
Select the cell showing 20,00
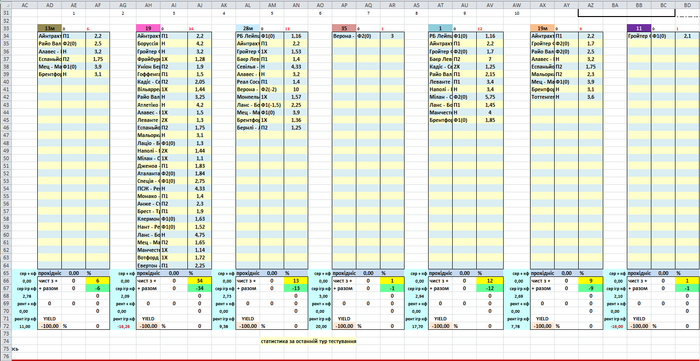[x=320, y=326]
